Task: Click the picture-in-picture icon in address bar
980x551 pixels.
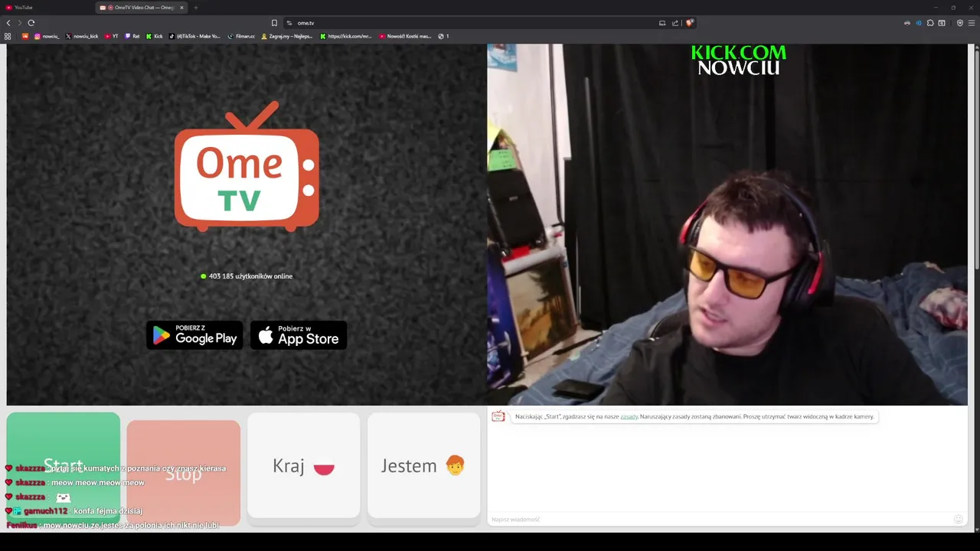Action: [662, 23]
